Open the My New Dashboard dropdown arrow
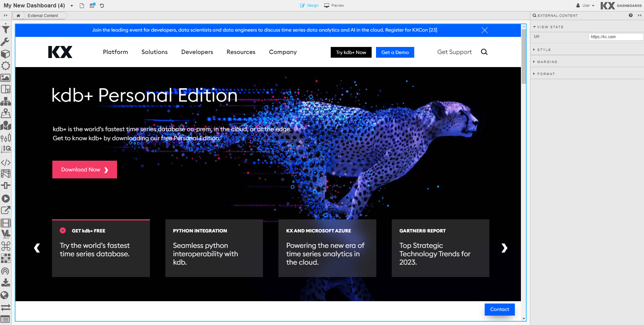This screenshot has width=644, height=325. [x=71, y=5]
